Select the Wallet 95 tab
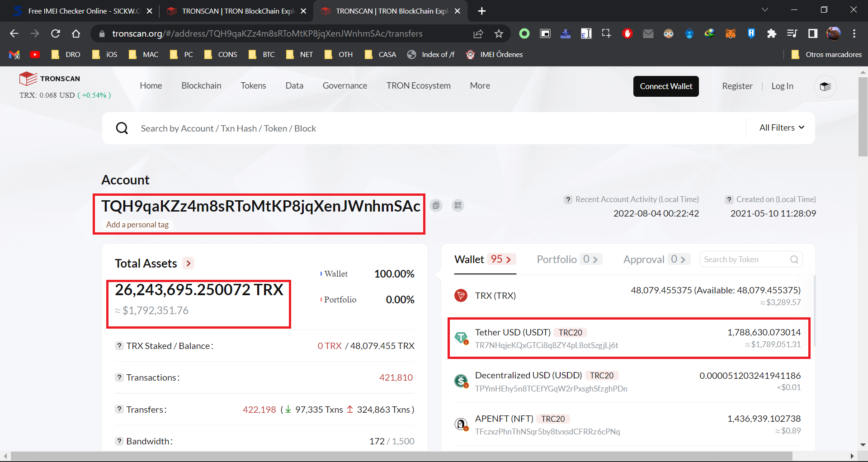This screenshot has width=868, height=462. pos(485,259)
